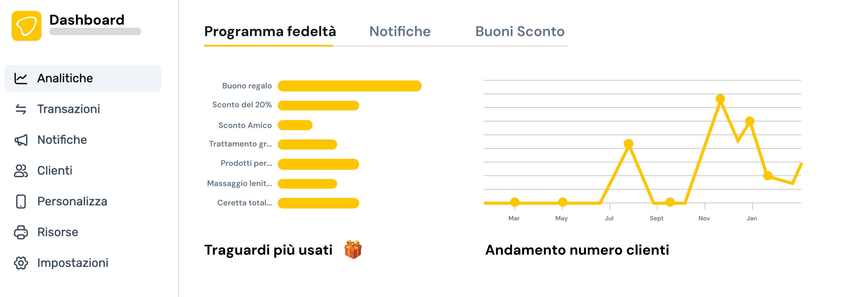Click the yellow Dashboard logo icon
The height and width of the screenshot is (297, 868).
pyautogui.click(x=26, y=26)
